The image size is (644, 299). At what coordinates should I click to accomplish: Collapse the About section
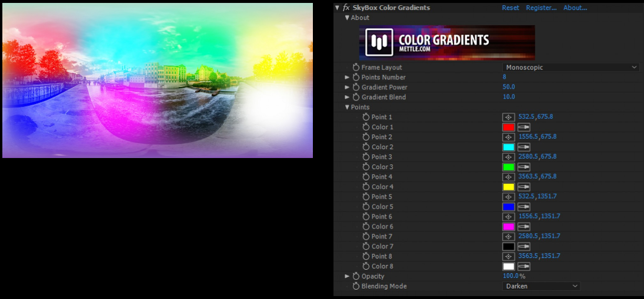click(347, 18)
